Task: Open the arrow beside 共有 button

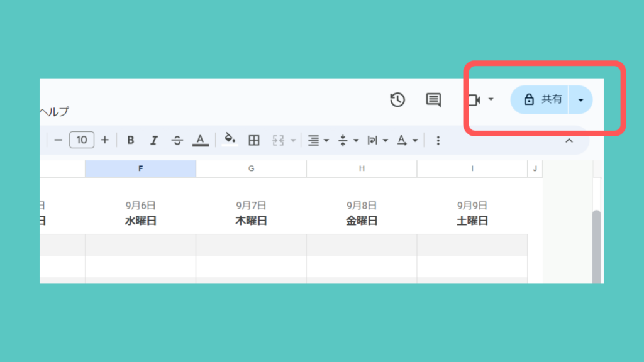Action: click(580, 100)
